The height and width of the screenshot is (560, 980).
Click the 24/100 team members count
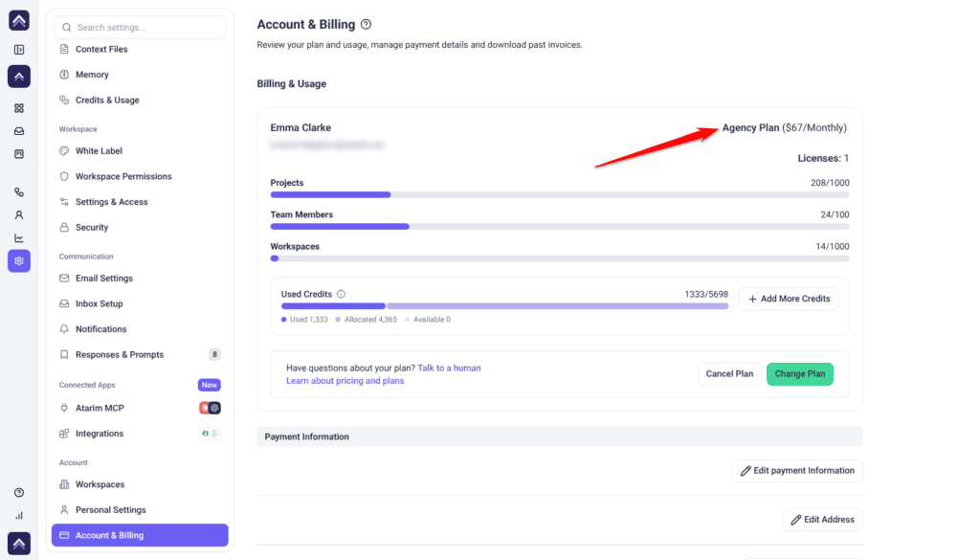tap(835, 214)
